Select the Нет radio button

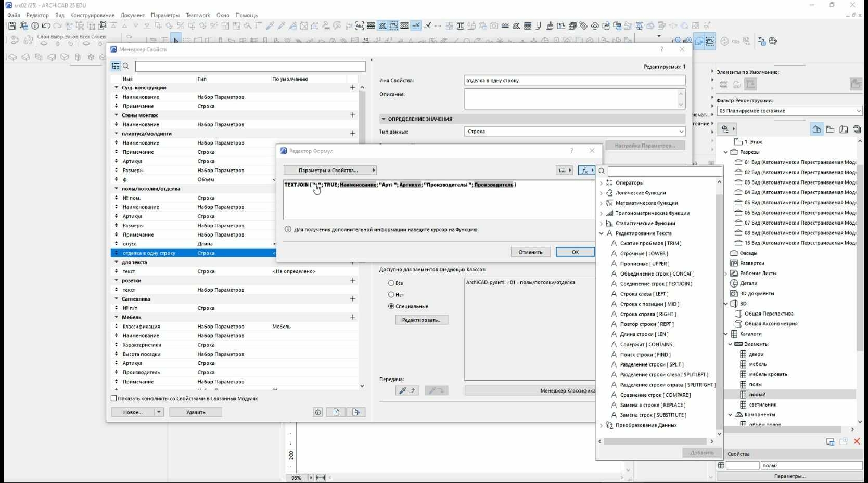tap(391, 295)
